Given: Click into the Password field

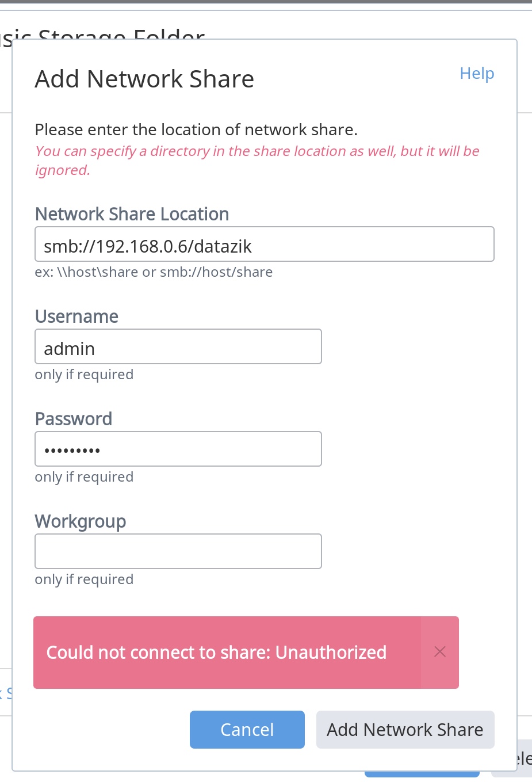Looking at the screenshot, I should click(178, 449).
